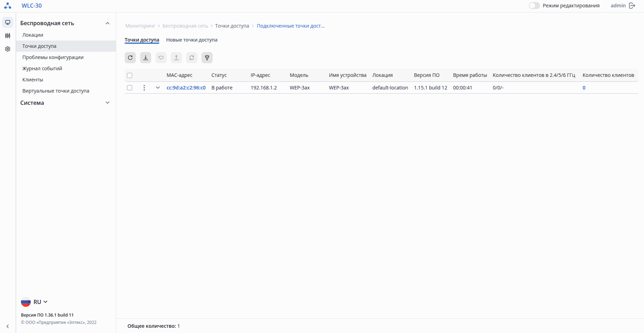Click the logout icon next to admin
This screenshot has width=644, height=333.
pos(632,6)
